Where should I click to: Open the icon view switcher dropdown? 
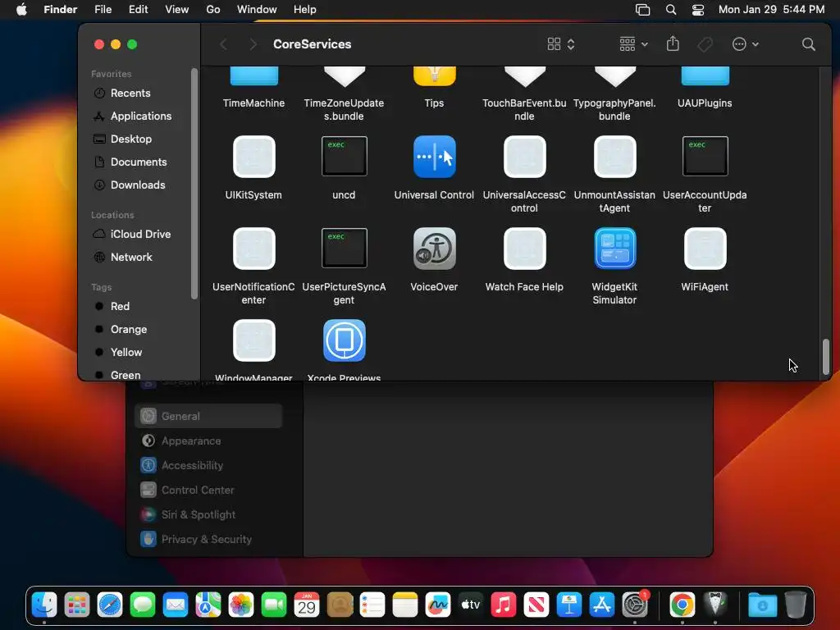coord(561,44)
